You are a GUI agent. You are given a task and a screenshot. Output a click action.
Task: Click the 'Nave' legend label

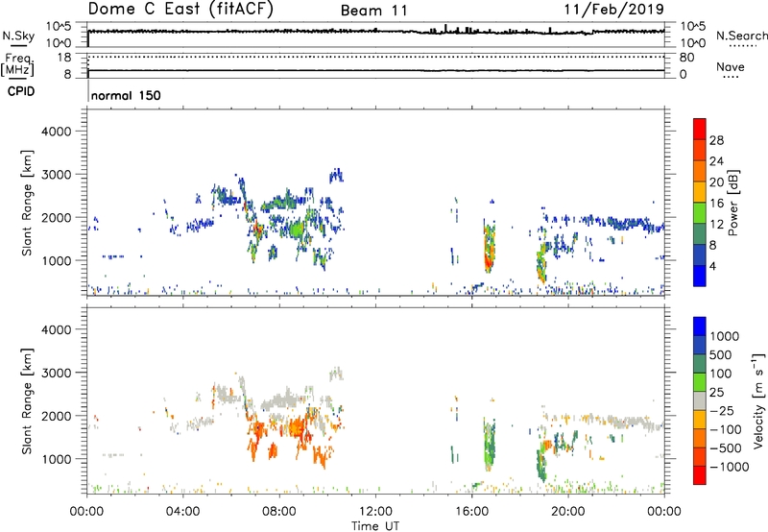[x=731, y=66]
